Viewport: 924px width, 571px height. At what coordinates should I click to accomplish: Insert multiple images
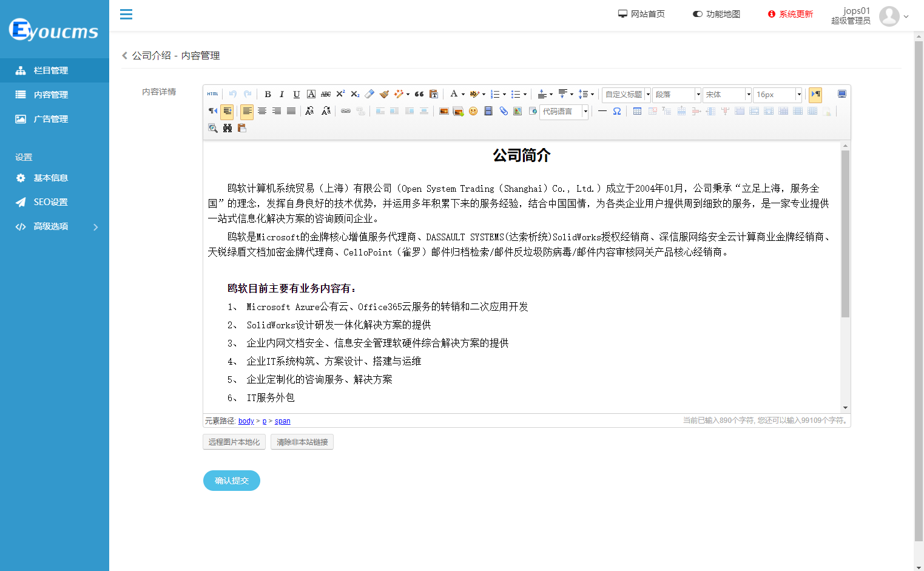coord(458,111)
